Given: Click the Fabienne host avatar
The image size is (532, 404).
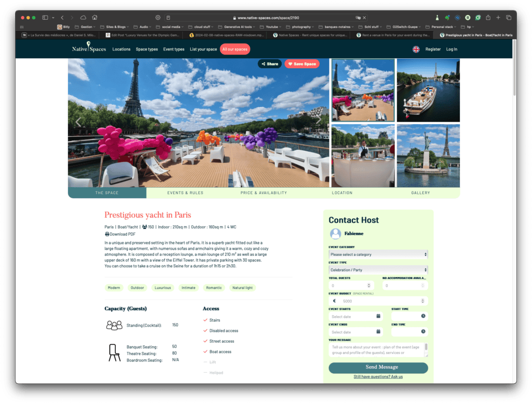Looking at the screenshot, I should 336,233.
